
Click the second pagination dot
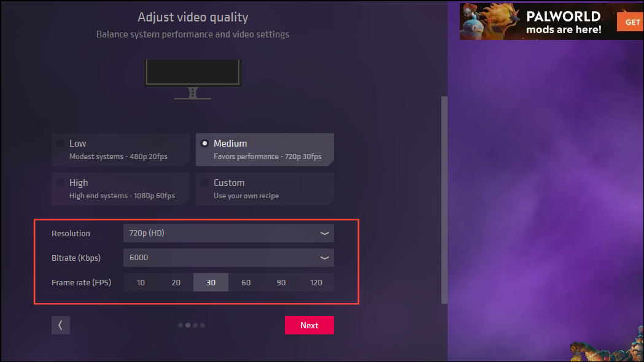[x=188, y=325]
